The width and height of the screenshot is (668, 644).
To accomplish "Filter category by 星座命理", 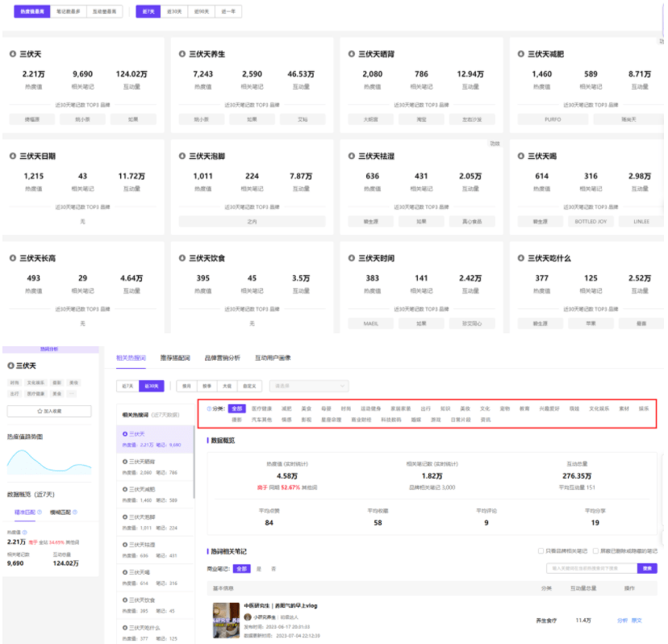I will click(331, 420).
